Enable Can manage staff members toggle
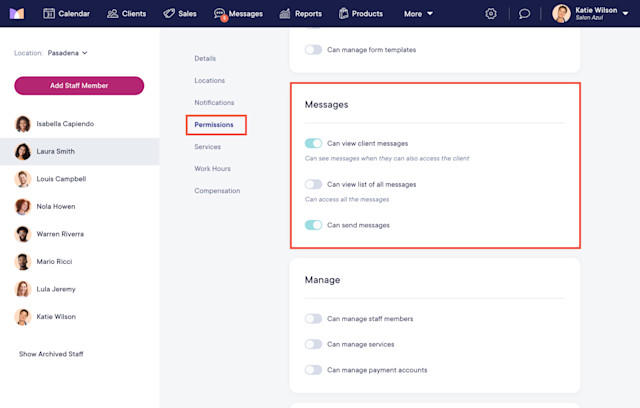 click(313, 319)
